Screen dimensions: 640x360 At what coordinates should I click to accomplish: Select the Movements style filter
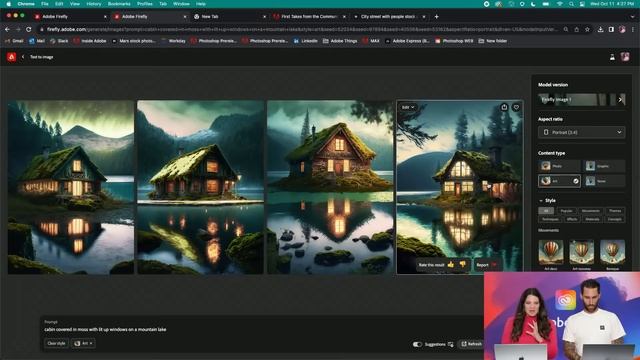pyautogui.click(x=591, y=211)
